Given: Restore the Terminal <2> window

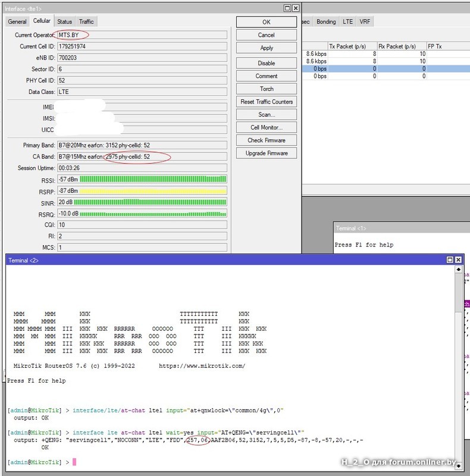Looking at the screenshot, I should 450,260.
